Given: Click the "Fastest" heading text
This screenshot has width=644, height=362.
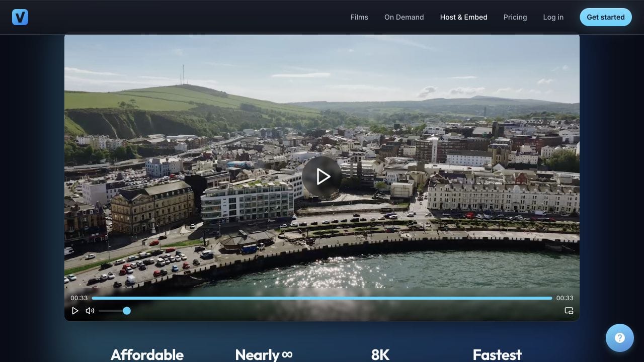Looking at the screenshot, I should tap(497, 354).
